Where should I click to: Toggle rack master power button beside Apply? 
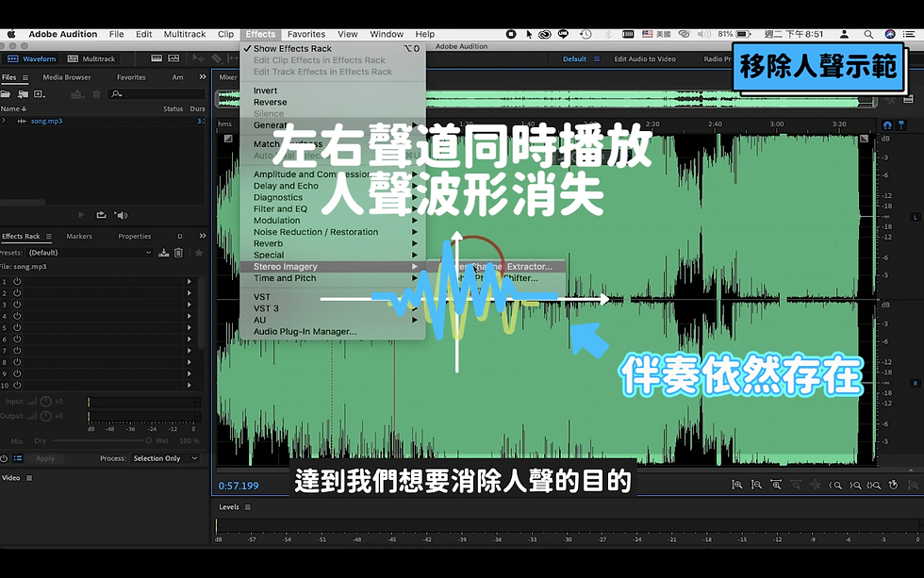tap(4, 458)
